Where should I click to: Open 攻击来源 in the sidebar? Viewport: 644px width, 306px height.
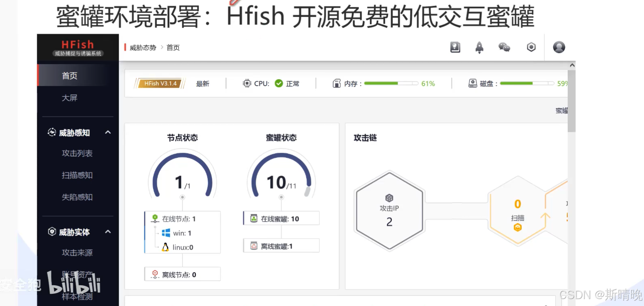(x=78, y=253)
